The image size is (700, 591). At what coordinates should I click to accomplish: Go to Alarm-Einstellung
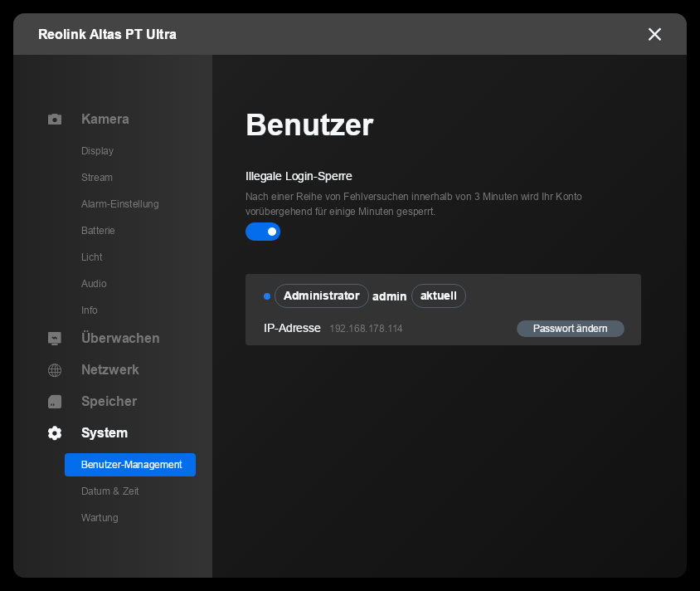[x=119, y=204]
